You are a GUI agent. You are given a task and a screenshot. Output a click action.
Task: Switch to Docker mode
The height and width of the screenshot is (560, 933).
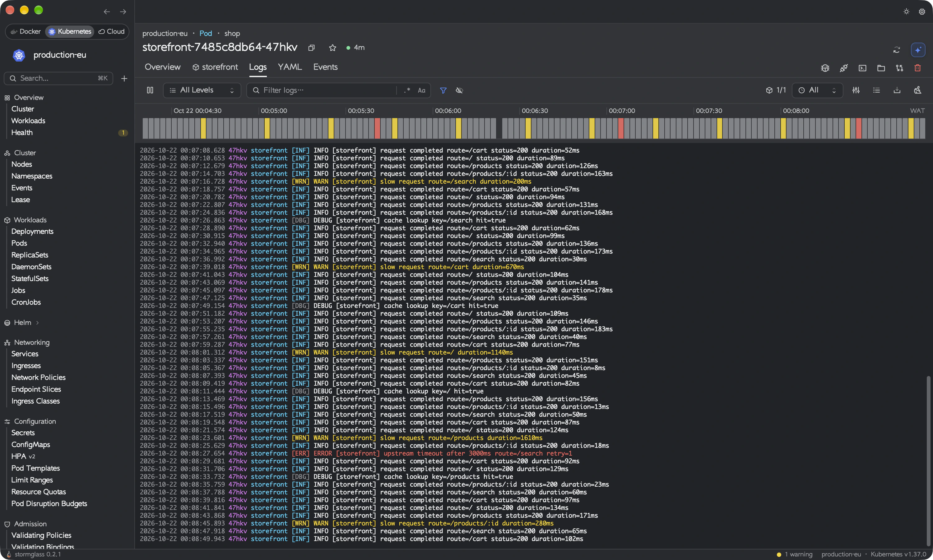pyautogui.click(x=26, y=31)
